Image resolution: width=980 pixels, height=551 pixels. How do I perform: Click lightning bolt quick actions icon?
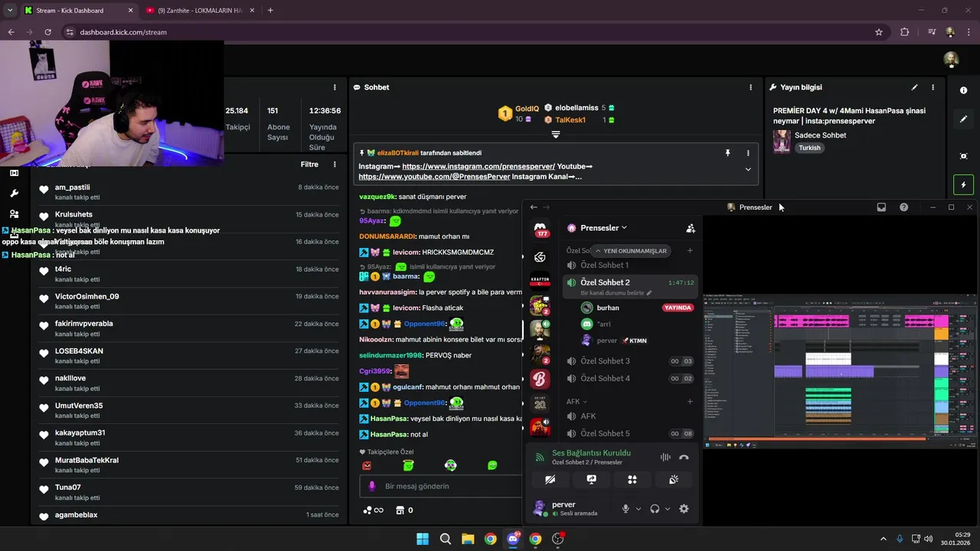click(963, 185)
